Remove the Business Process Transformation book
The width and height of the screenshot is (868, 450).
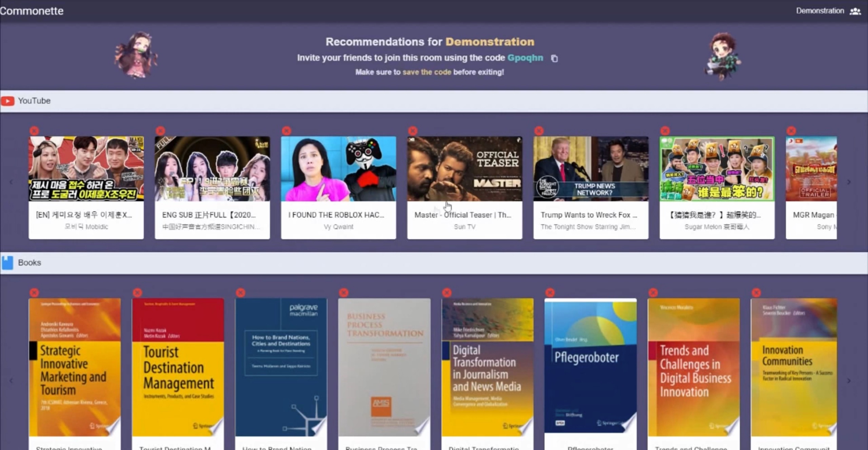click(x=343, y=292)
